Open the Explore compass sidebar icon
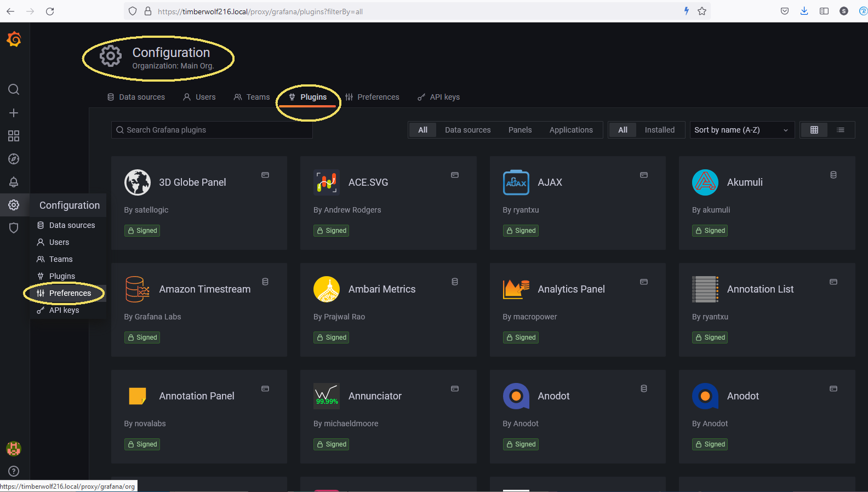The image size is (868, 492). pyautogui.click(x=14, y=159)
